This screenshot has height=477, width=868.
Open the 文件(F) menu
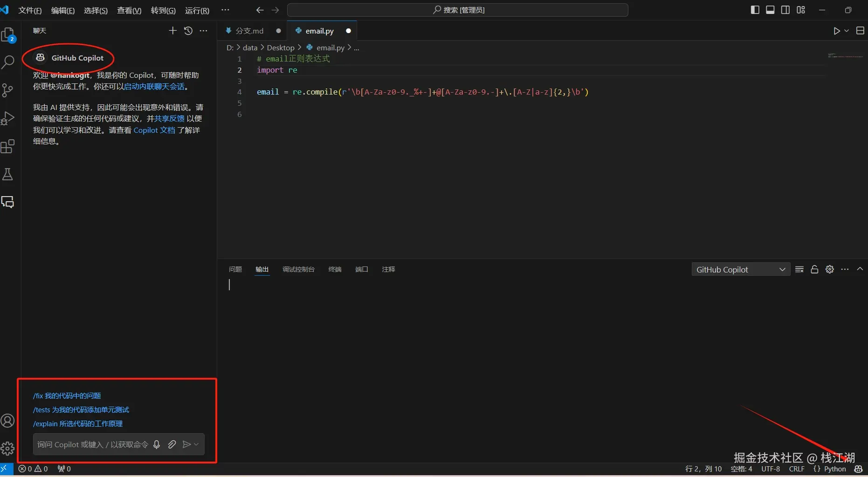coord(30,10)
